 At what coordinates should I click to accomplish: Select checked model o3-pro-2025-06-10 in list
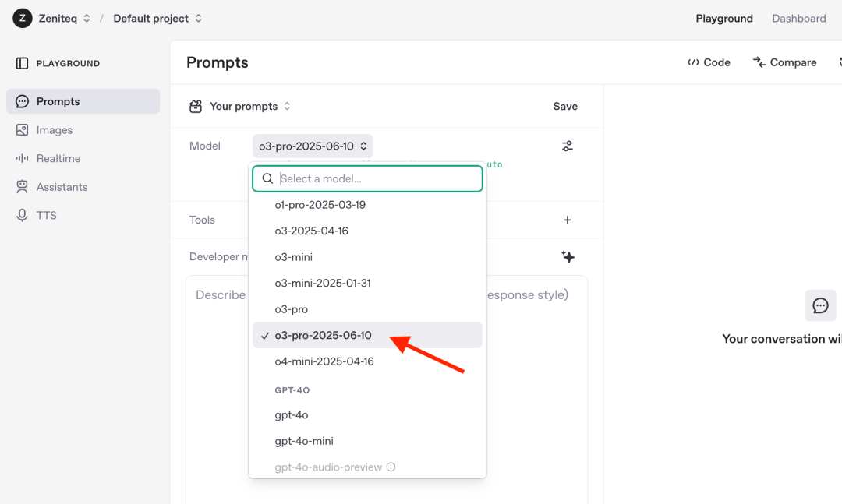[x=367, y=335]
